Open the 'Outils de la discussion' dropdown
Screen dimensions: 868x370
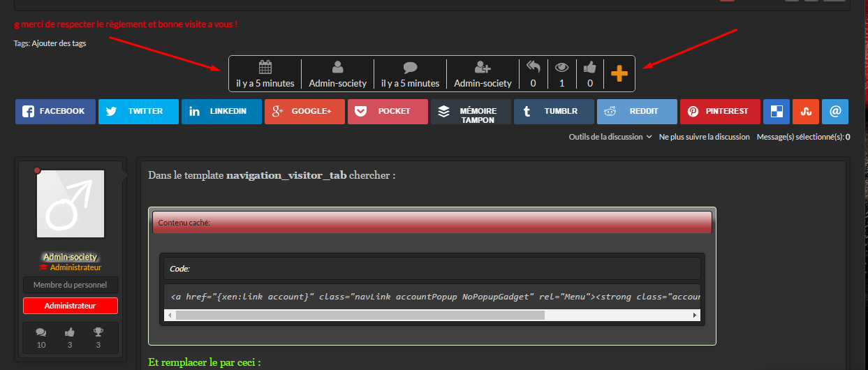coord(610,137)
